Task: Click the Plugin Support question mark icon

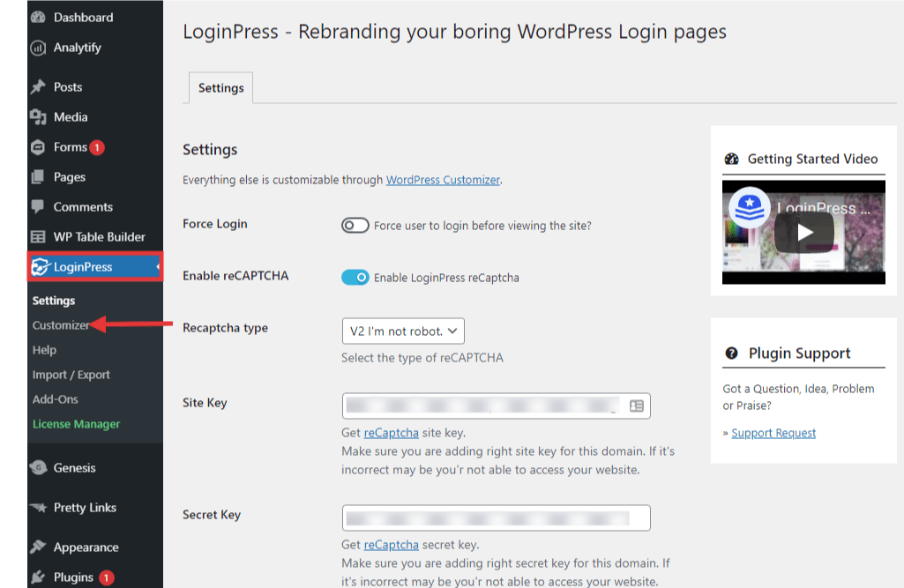Action: coord(731,354)
